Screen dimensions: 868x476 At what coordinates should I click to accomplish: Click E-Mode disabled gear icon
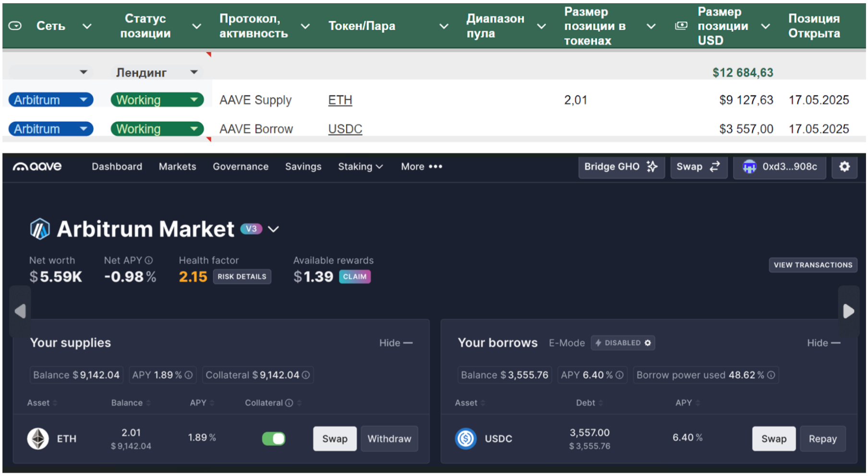648,343
